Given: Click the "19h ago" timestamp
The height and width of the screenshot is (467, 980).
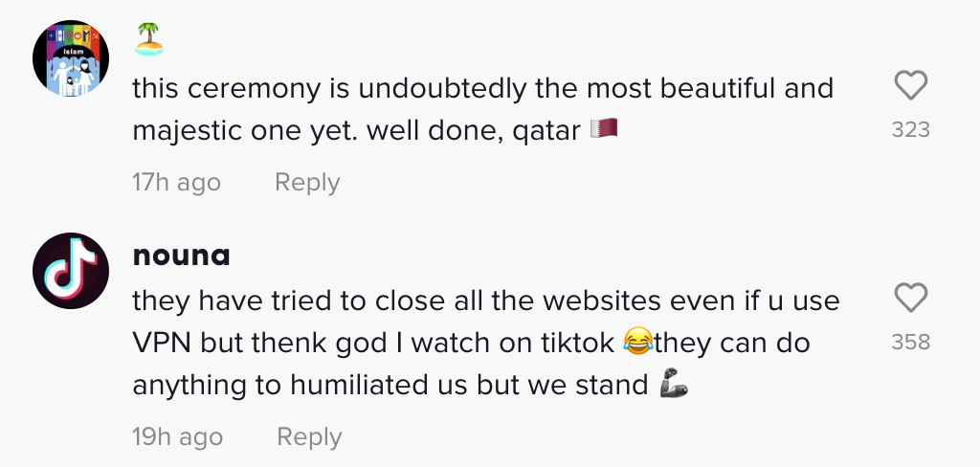Looking at the screenshot, I should point(177,437).
